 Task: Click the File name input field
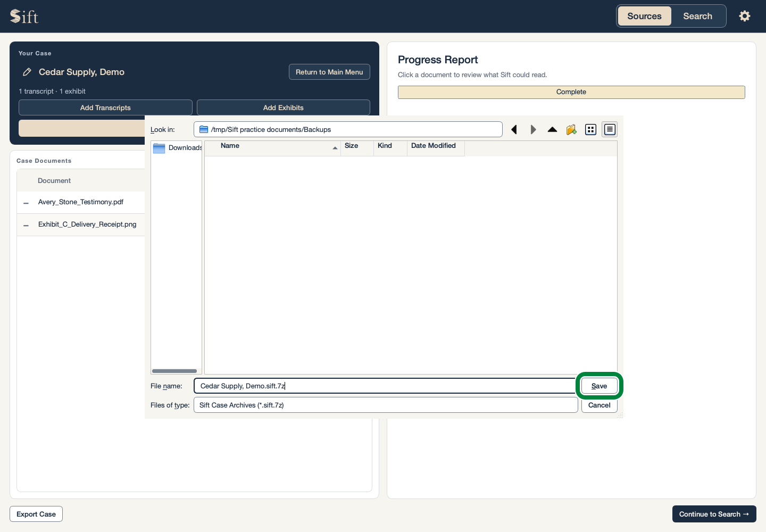[385, 386]
